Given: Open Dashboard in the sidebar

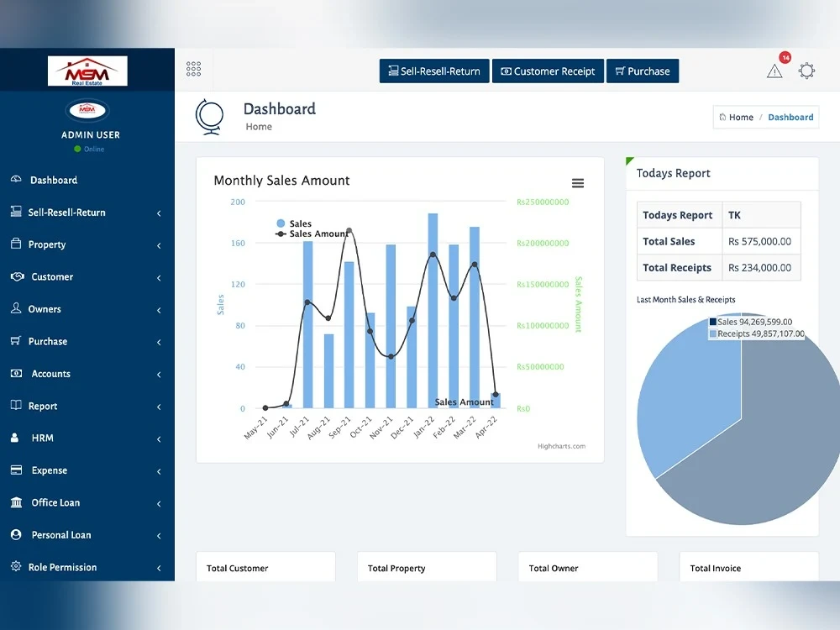Looking at the screenshot, I should [x=54, y=180].
